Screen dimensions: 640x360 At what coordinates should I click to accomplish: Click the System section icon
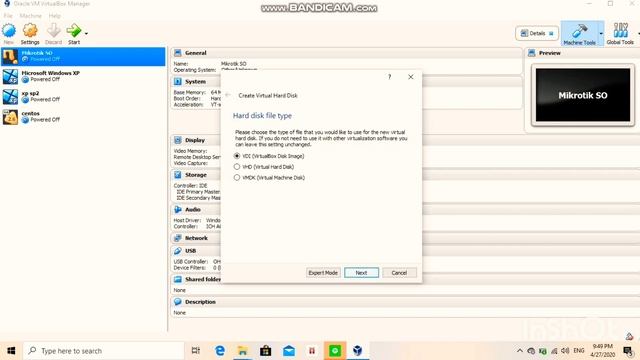(178, 82)
